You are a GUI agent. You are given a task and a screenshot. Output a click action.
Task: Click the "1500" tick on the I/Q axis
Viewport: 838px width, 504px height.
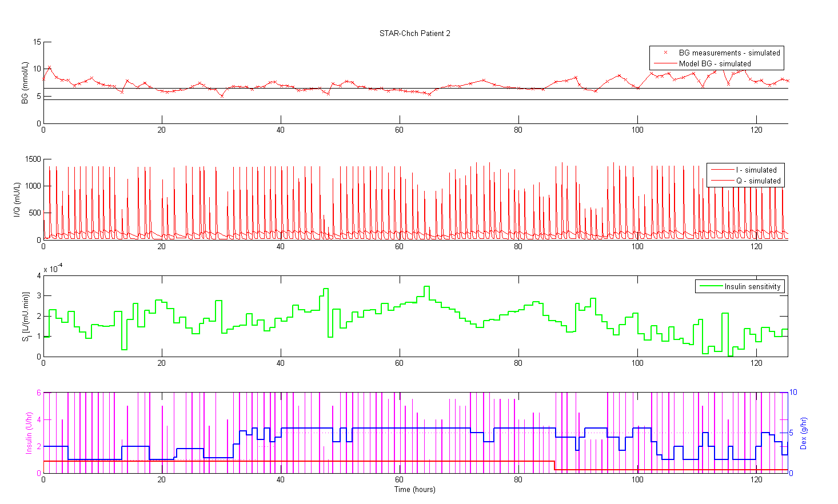[34, 159]
